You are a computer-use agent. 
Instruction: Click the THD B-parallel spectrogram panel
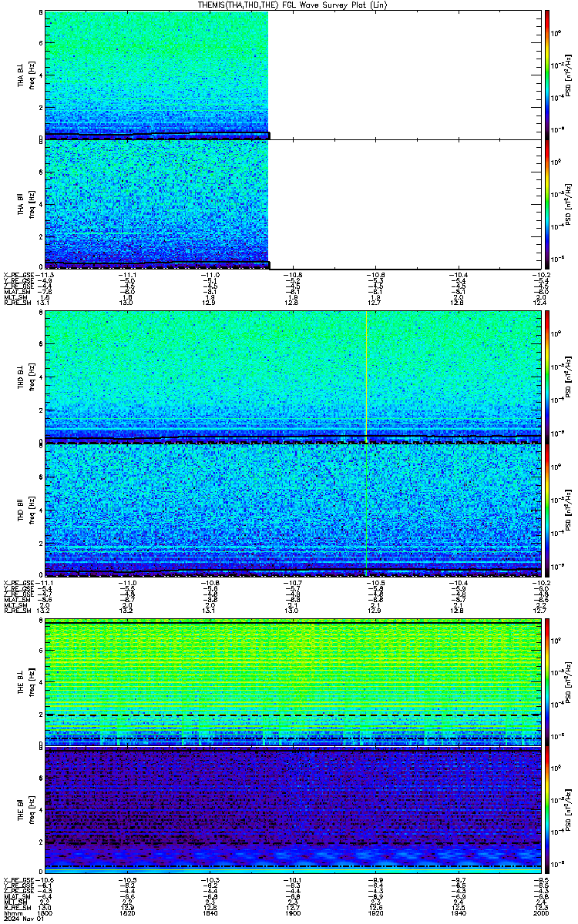pyautogui.click(x=293, y=511)
